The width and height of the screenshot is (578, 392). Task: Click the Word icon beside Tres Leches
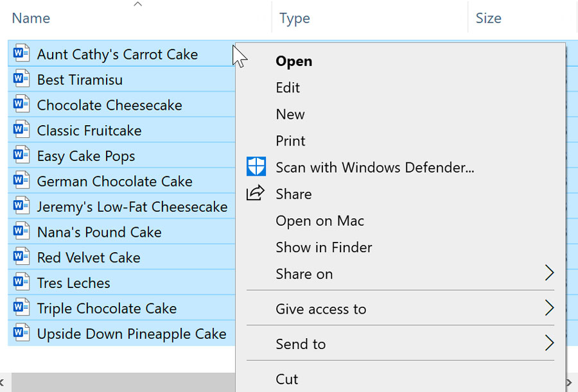19,282
